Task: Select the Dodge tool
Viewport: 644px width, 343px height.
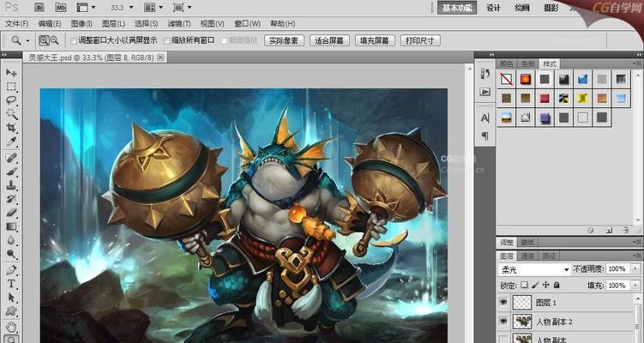Action: pos(11,255)
